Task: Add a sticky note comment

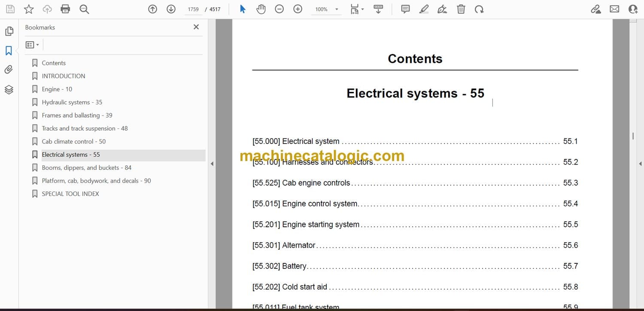Action: [405, 9]
